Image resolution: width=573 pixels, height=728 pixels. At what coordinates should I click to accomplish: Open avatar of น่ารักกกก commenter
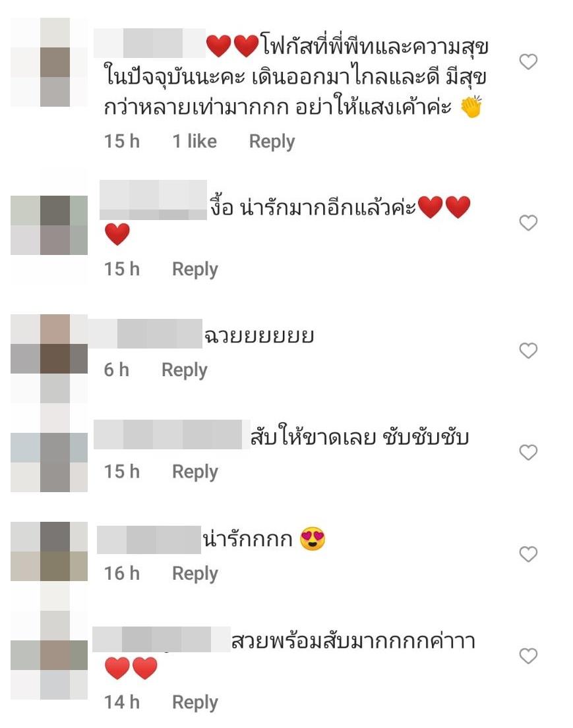(49, 551)
